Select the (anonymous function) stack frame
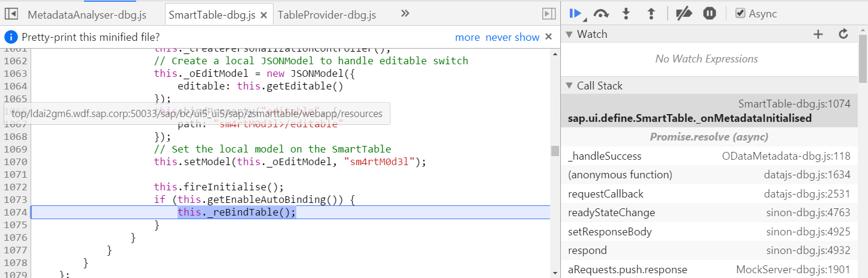 [x=709, y=175]
